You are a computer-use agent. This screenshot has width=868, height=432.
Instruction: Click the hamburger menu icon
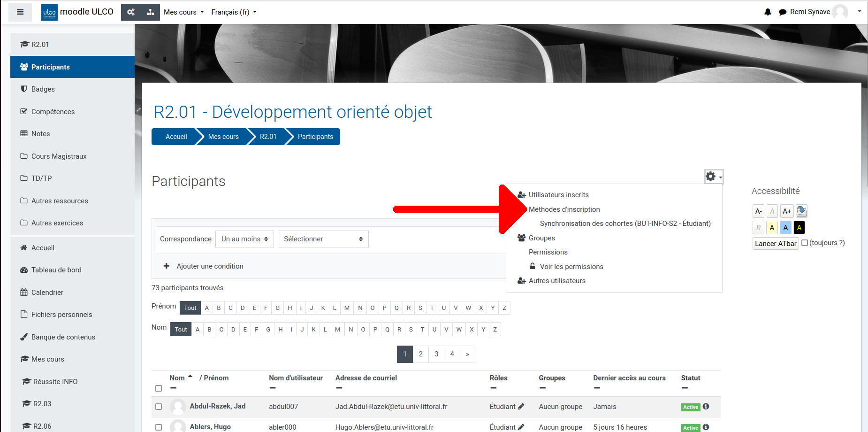click(20, 12)
